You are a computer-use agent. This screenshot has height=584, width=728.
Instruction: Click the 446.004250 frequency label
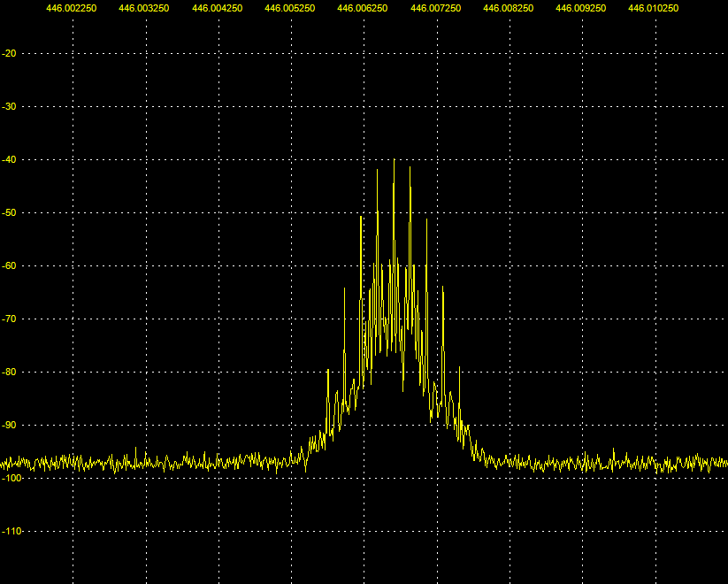click(218, 8)
